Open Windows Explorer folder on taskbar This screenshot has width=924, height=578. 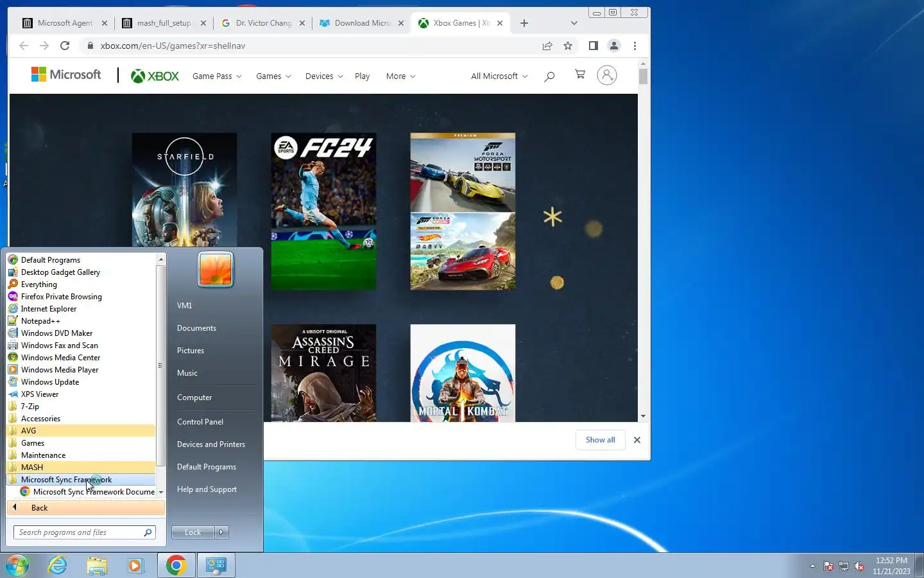tap(97, 565)
